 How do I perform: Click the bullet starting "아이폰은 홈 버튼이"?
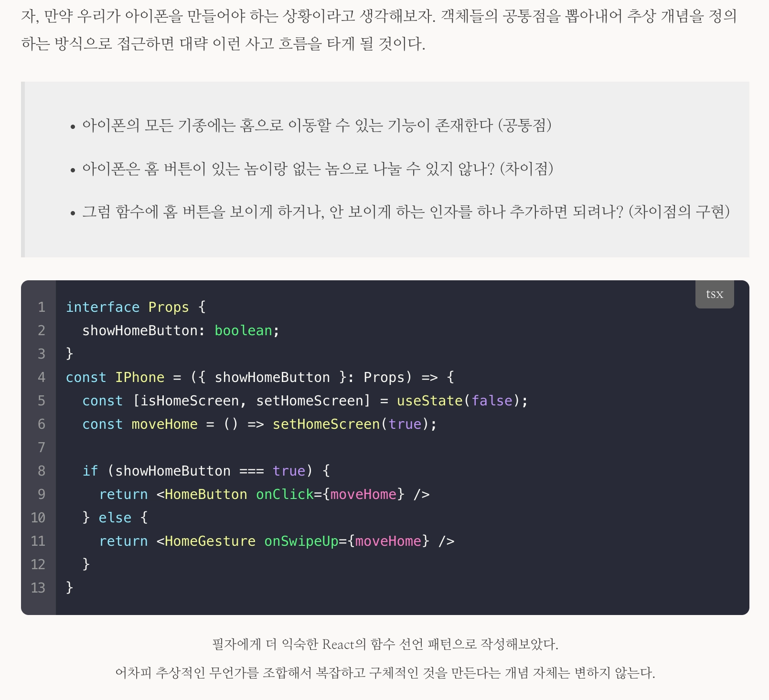point(318,169)
